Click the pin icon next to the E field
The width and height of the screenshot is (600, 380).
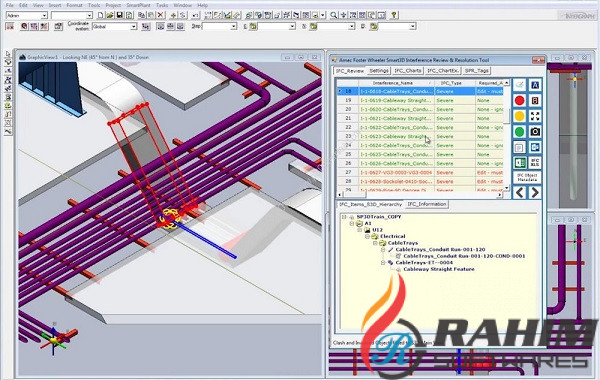coord(253,26)
